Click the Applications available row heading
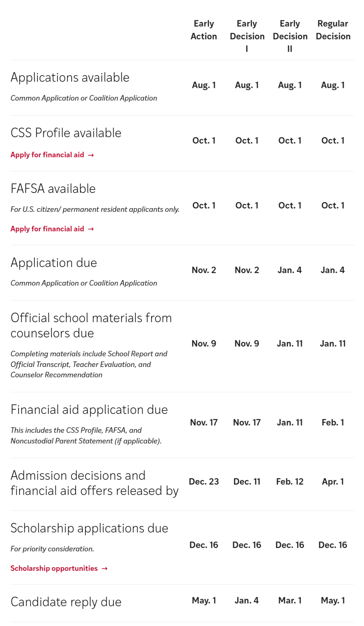 [x=70, y=77]
